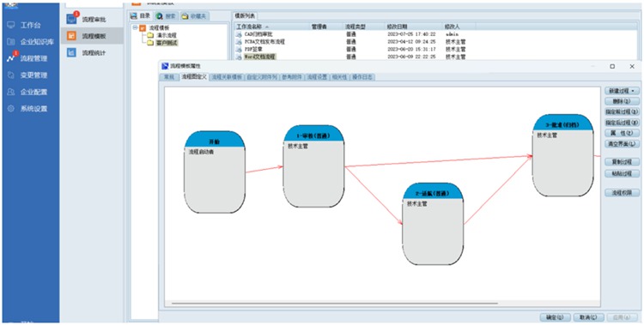This screenshot has height=325, width=644.
Task: Open the 搜索 tab next to 目录
Action: (x=167, y=16)
